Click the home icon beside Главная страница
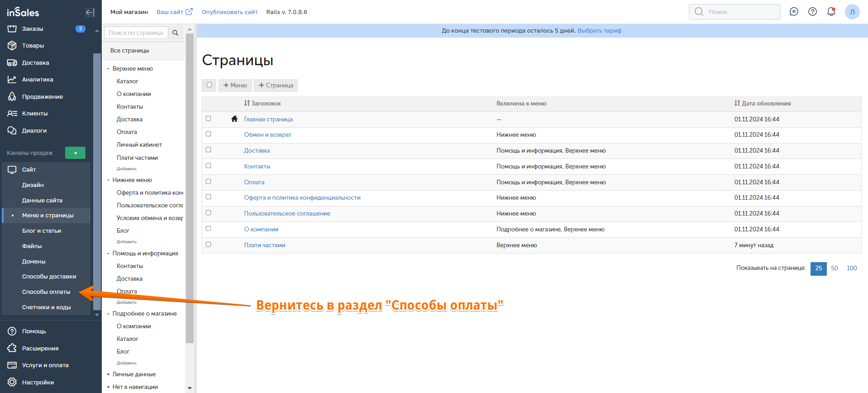868x393 pixels. point(234,119)
